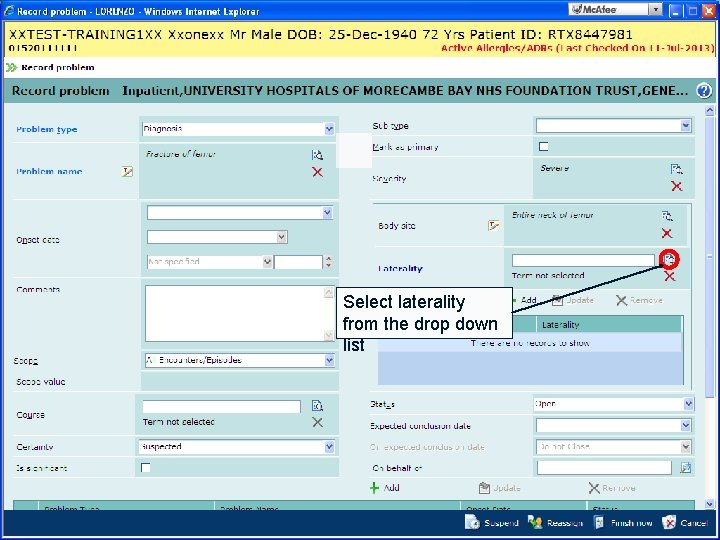
Task: Expand the second Onset date dropdown
Action: [281, 237]
